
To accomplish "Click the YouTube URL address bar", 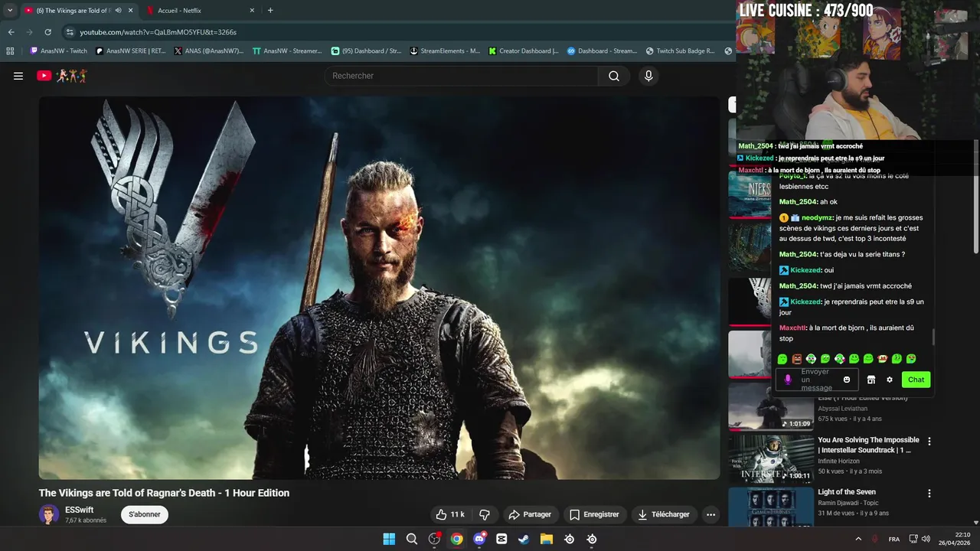I will [x=158, y=32].
